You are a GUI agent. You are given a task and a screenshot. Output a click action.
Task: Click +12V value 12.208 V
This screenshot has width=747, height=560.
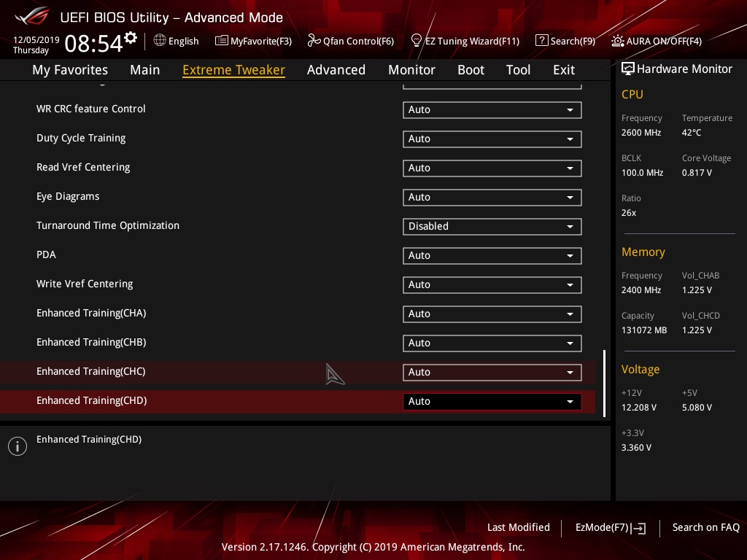(x=639, y=408)
